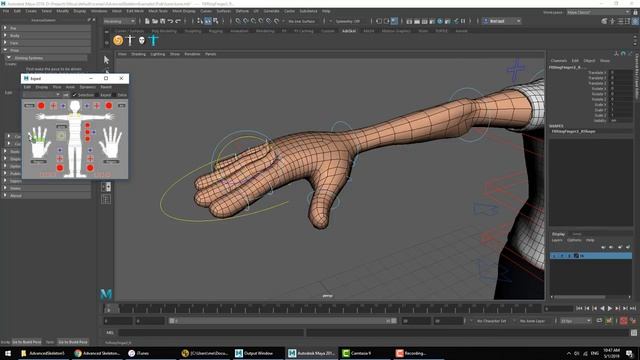Viewport: 640px width, 360px height.
Task: Toggle the first snap icon in the status line
Action: pyautogui.click(x=238, y=21)
